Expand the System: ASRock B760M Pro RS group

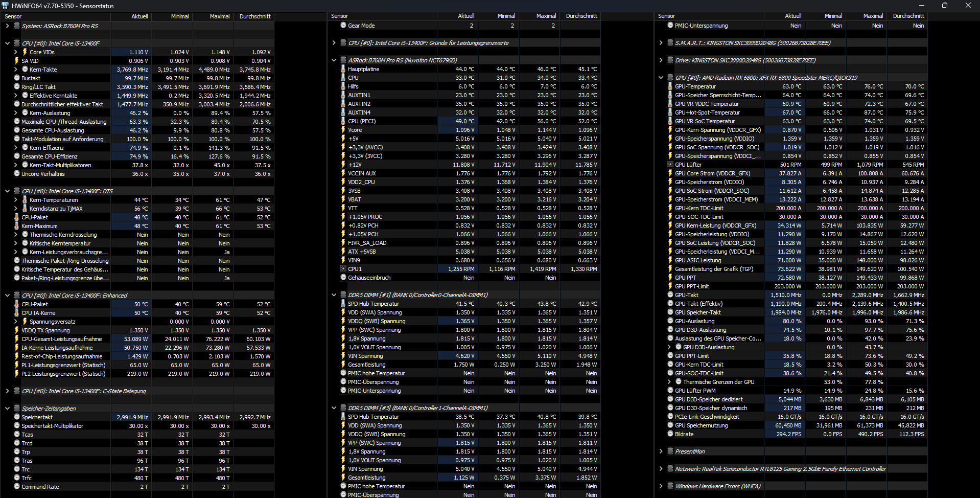pos(7,26)
